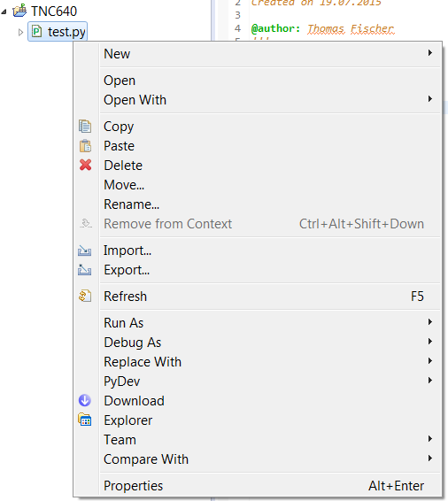Expand the test.py tree node arrow
Image resolution: width=448 pixels, height=501 pixels.
[20, 32]
